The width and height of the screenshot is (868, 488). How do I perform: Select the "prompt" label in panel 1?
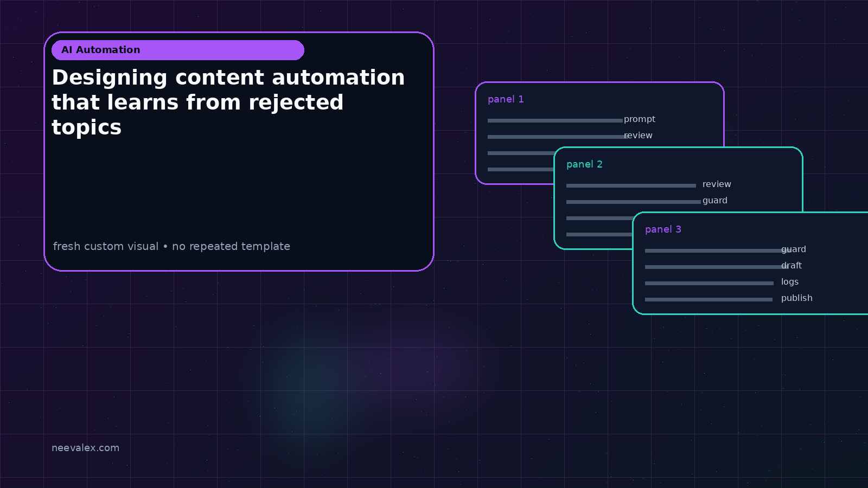click(640, 119)
